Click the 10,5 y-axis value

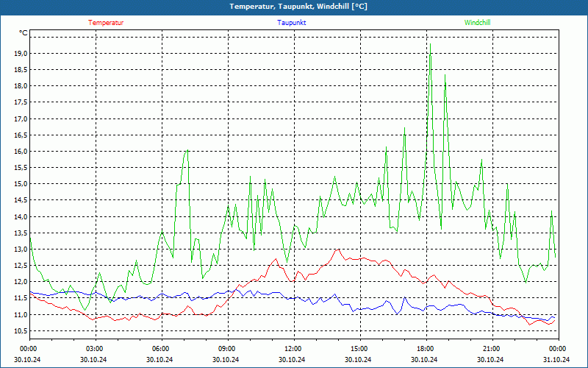coord(21,330)
